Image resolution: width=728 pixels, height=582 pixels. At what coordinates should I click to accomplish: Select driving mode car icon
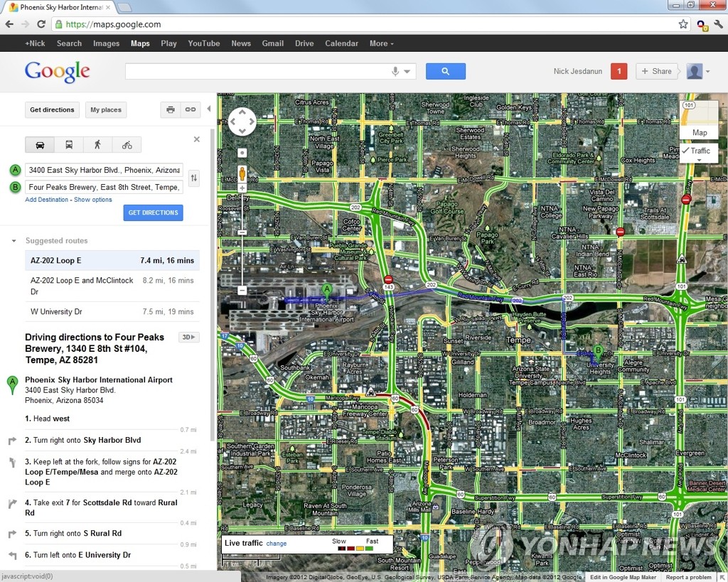[x=40, y=145]
